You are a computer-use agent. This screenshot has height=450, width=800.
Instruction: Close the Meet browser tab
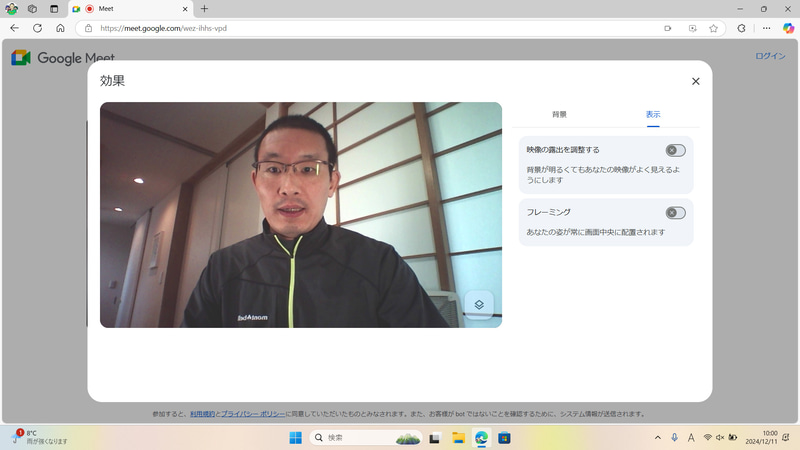185,9
